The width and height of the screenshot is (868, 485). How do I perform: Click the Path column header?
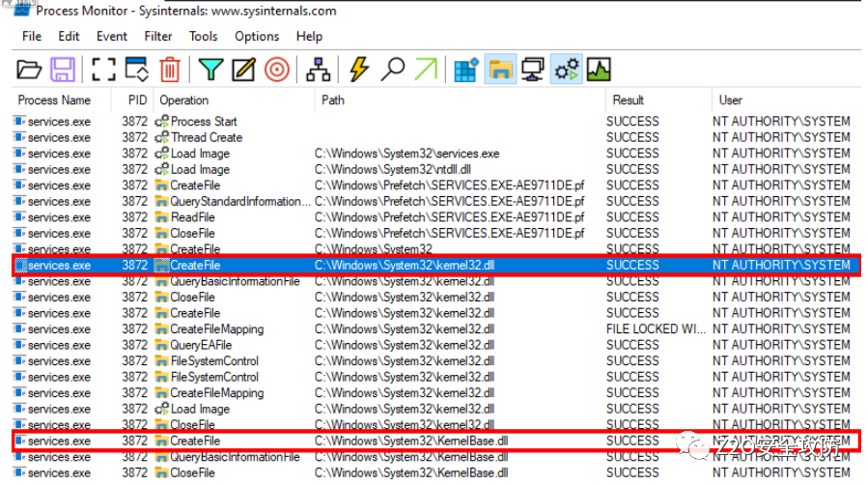coord(333,100)
